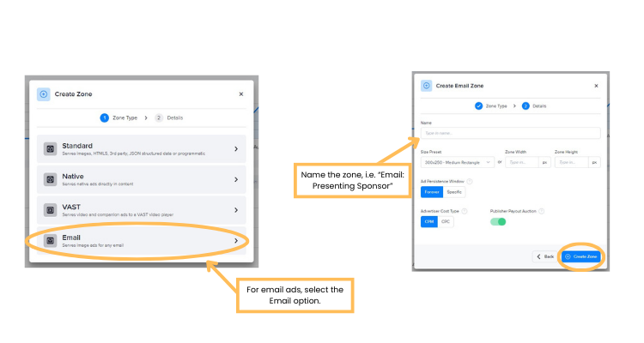Click the Back button
Image resolution: width=644 pixels, height=343 pixels.
click(x=544, y=256)
